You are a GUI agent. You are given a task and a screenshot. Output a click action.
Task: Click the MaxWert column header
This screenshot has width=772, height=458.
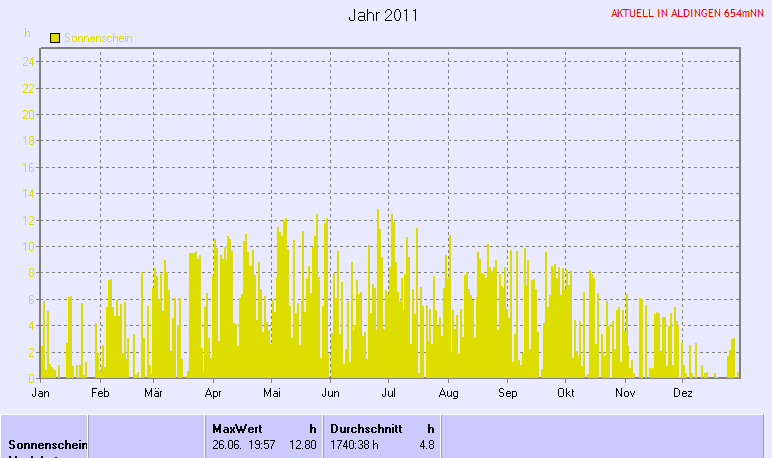[237, 428]
